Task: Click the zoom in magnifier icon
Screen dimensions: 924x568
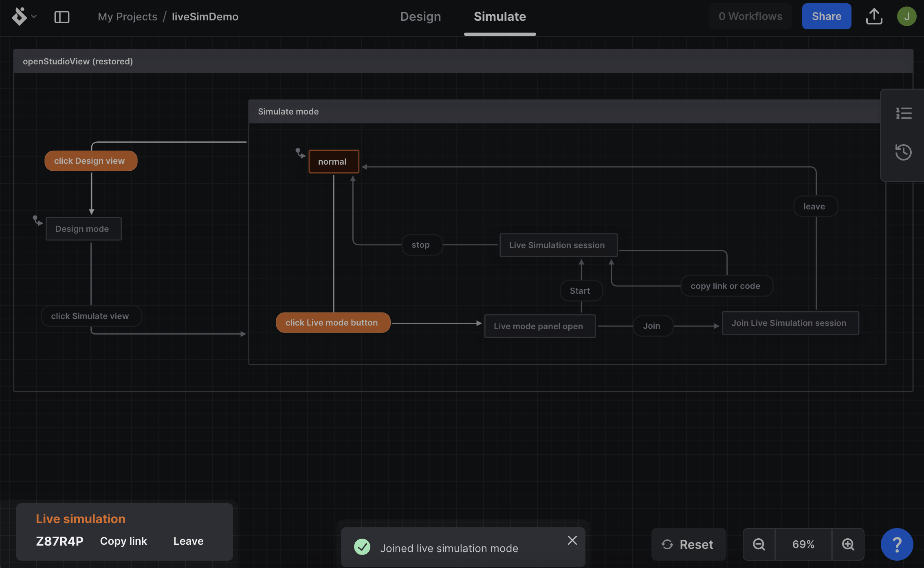Action: pos(847,544)
